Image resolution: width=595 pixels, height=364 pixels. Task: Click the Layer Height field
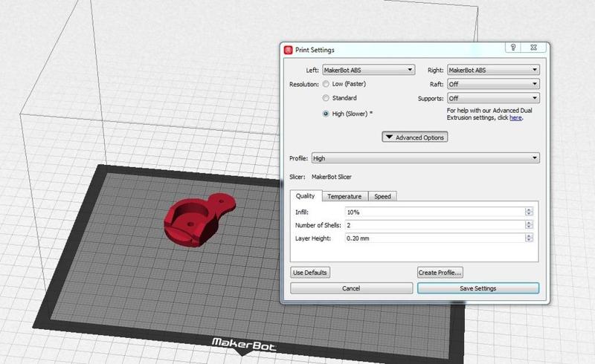coord(435,238)
